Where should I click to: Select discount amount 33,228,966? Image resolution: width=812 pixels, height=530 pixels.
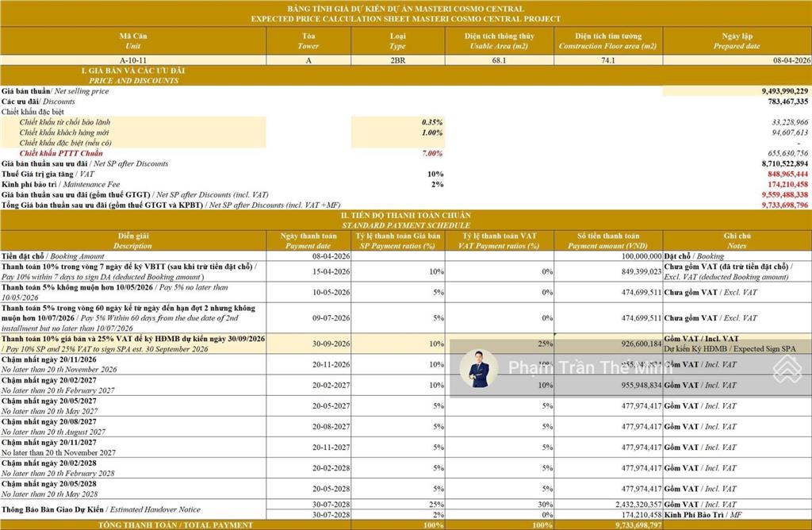coord(790,122)
